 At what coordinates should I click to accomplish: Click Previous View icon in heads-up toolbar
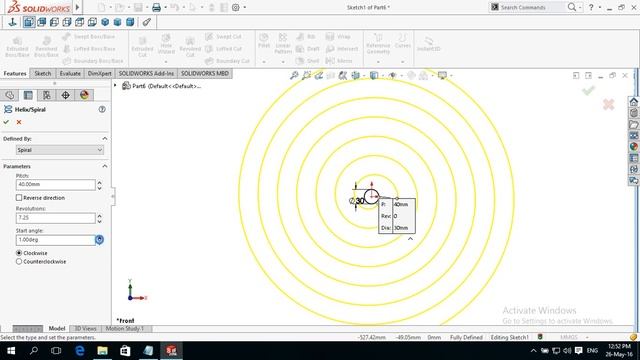(319, 76)
